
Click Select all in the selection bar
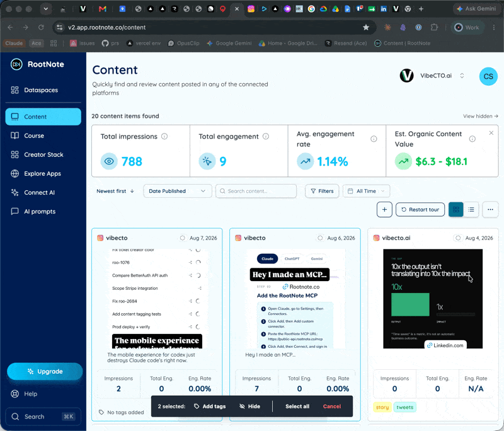tap(297, 406)
